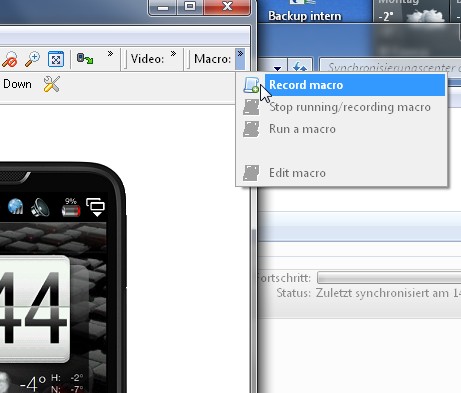This screenshot has height=393, width=461.
Task: Click the fit-to-window fullscreen icon
Action: pyautogui.click(x=56, y=59)
